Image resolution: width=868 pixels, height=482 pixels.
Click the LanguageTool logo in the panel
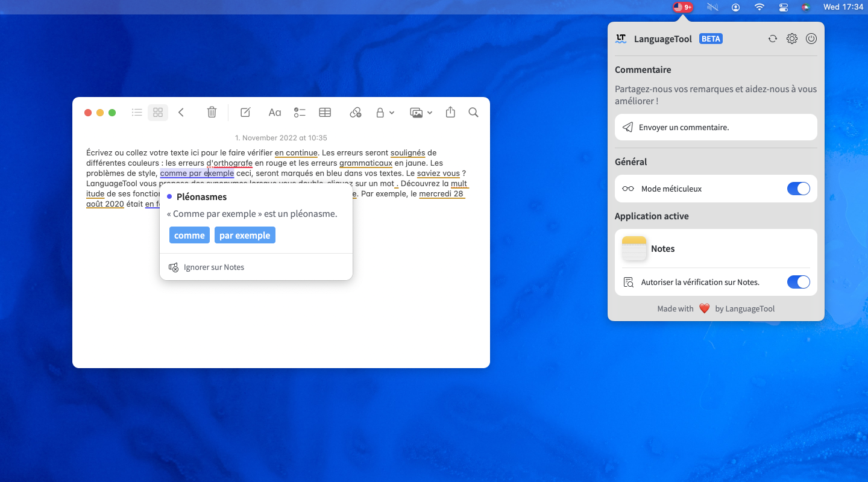tap(621, 39)
